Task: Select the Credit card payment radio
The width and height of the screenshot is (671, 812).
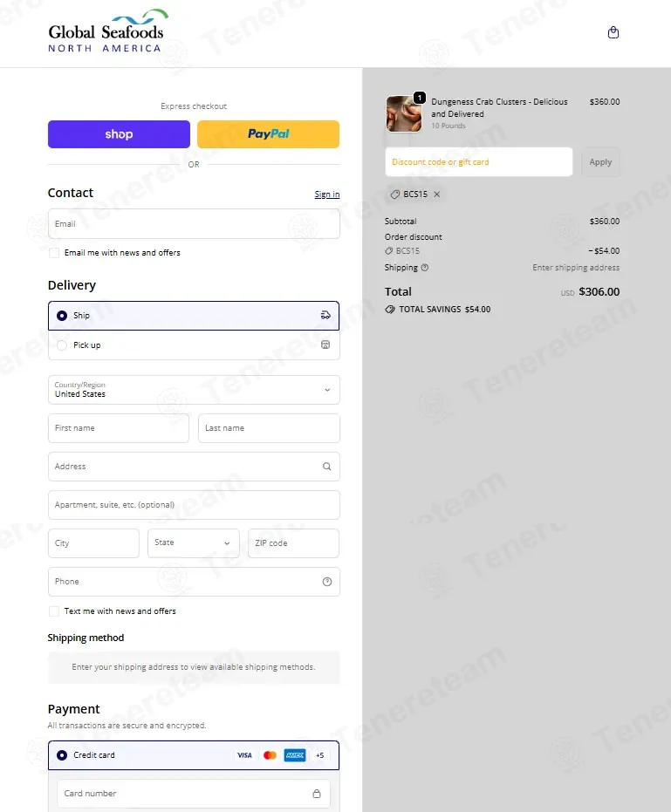Action: pos(62,755)
